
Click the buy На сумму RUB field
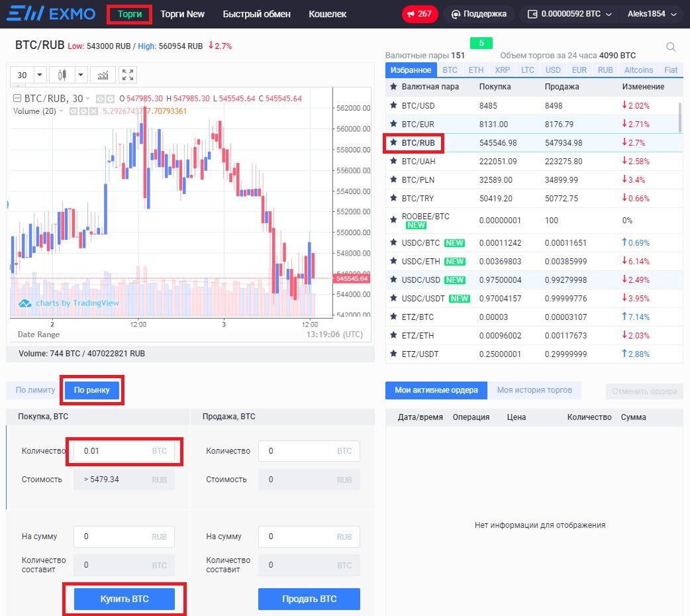124,537
